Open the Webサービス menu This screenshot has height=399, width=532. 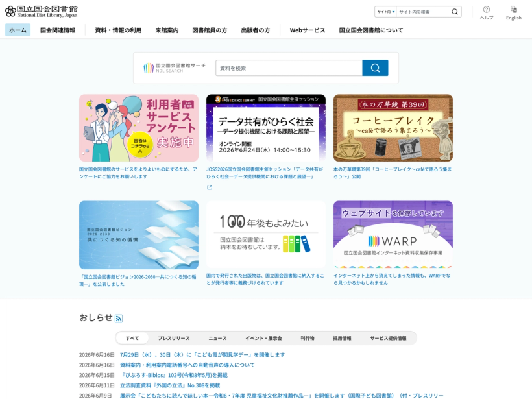(x=308, y=30)
